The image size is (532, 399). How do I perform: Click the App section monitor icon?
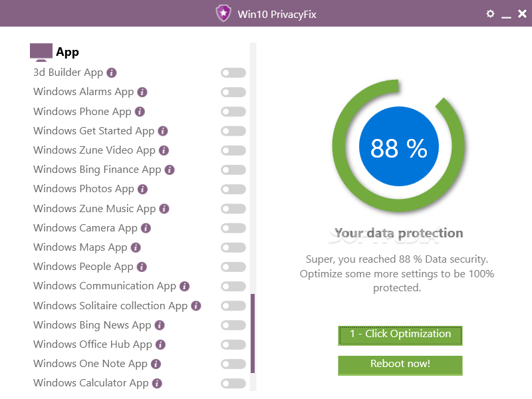tap(41, 53)
